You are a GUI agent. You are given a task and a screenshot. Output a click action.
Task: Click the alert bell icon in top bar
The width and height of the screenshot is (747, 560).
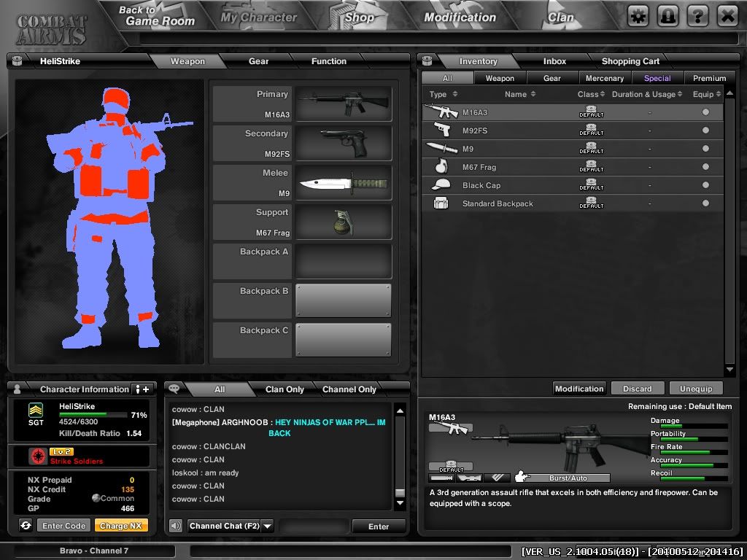(667, 17)
